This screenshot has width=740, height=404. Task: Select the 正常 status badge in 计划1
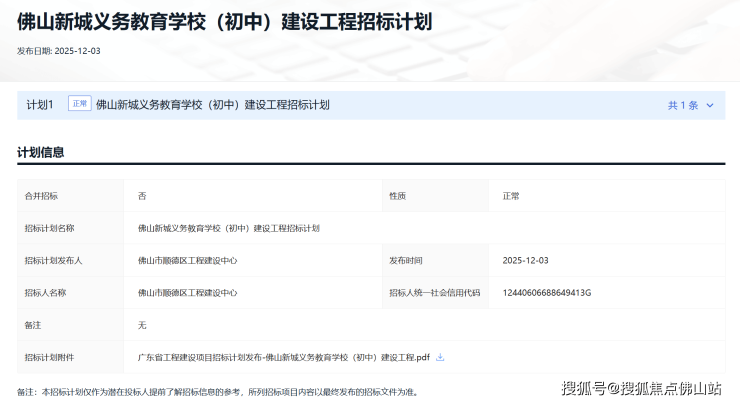coord(80,103)
